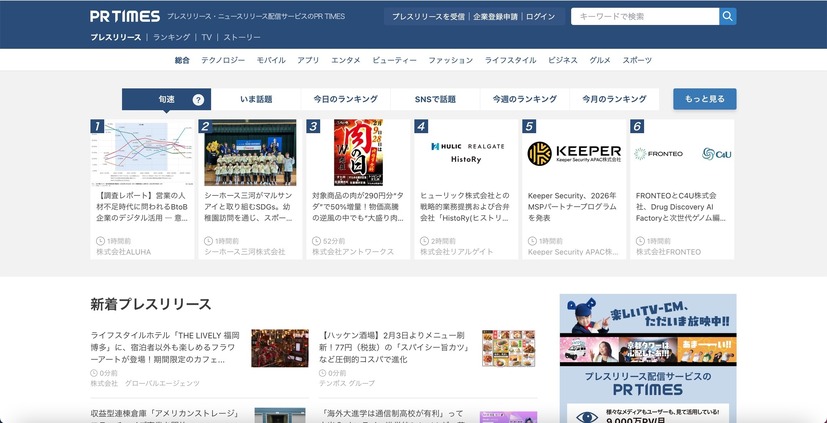Image resolution: width=827 pixels, height=423 pixels.
Task: Click the magnifying glass search button
Action: (728, 16)
